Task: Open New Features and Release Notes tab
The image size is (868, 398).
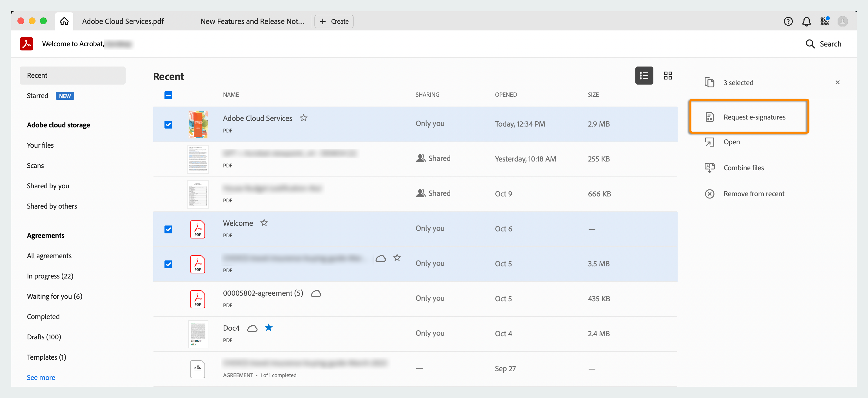Action: (x=252, y=22)
